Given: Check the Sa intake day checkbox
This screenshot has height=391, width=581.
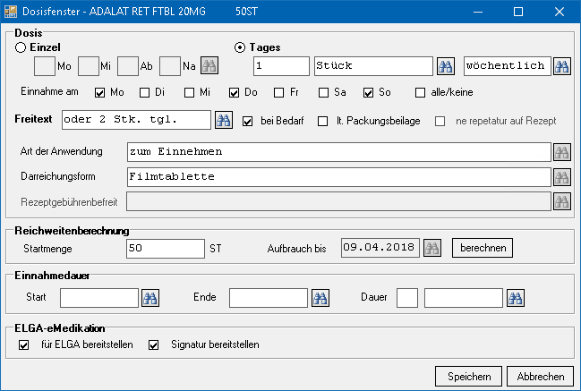Looking at the screenshot, I should [323, 93].
